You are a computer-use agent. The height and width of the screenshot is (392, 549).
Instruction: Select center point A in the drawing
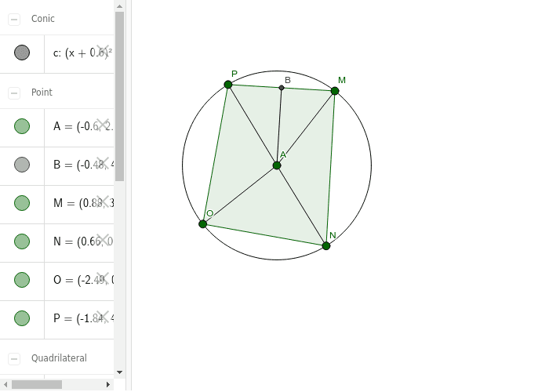coord(277,165)
